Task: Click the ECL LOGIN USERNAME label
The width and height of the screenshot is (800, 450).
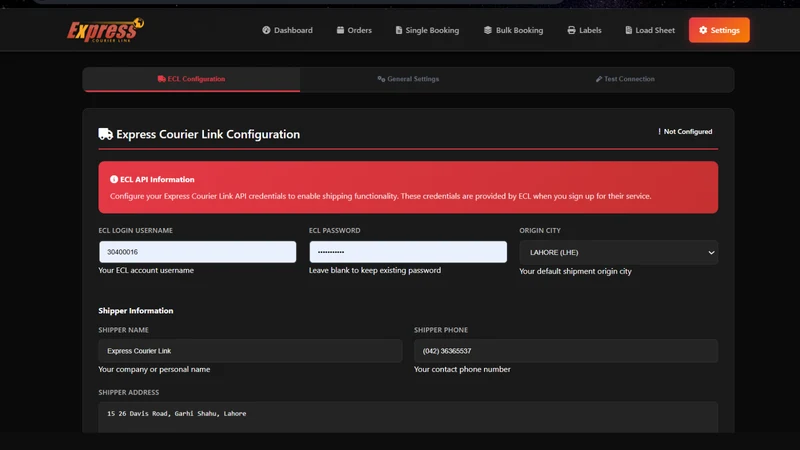Action: [x=136, y=231]
